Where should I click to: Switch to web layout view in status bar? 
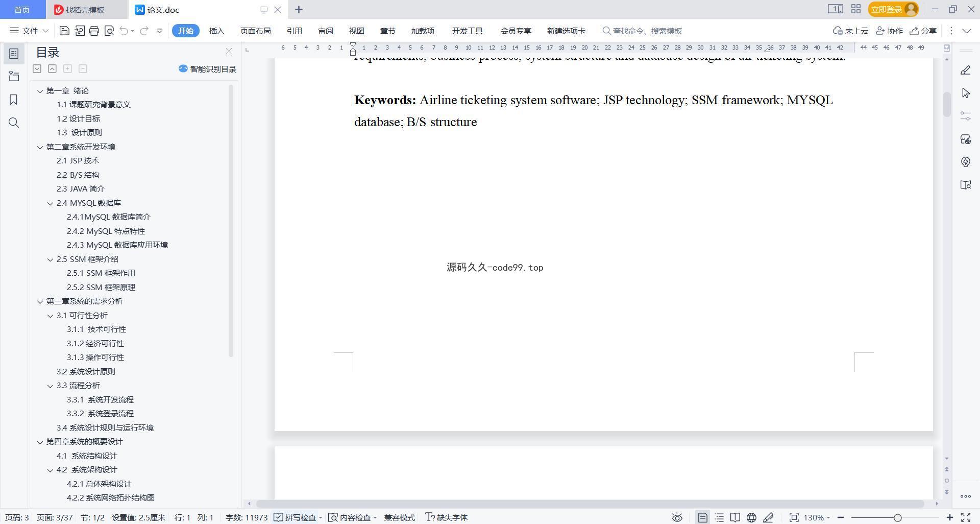[751, 517]
